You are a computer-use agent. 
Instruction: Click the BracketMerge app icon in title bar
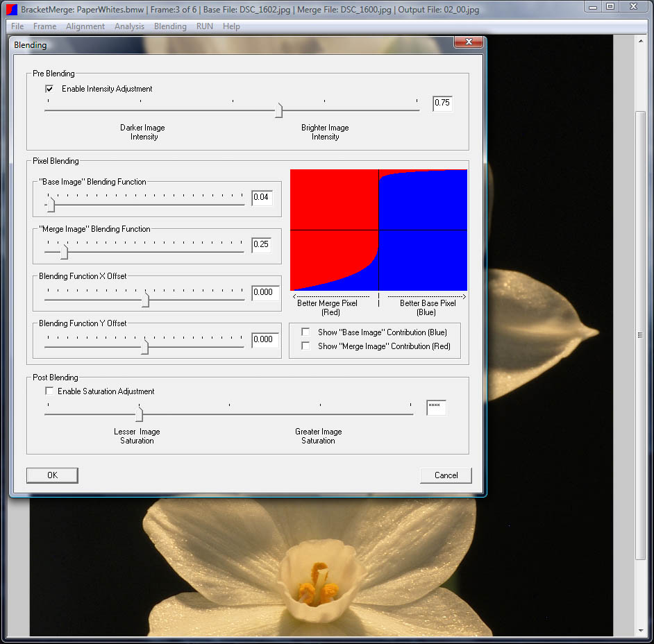[x=12, y=9]
